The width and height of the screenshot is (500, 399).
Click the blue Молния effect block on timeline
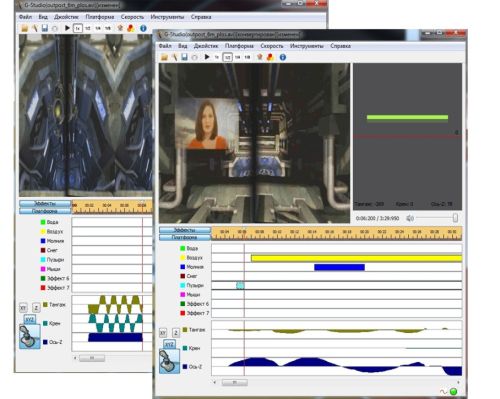point(339,267)
